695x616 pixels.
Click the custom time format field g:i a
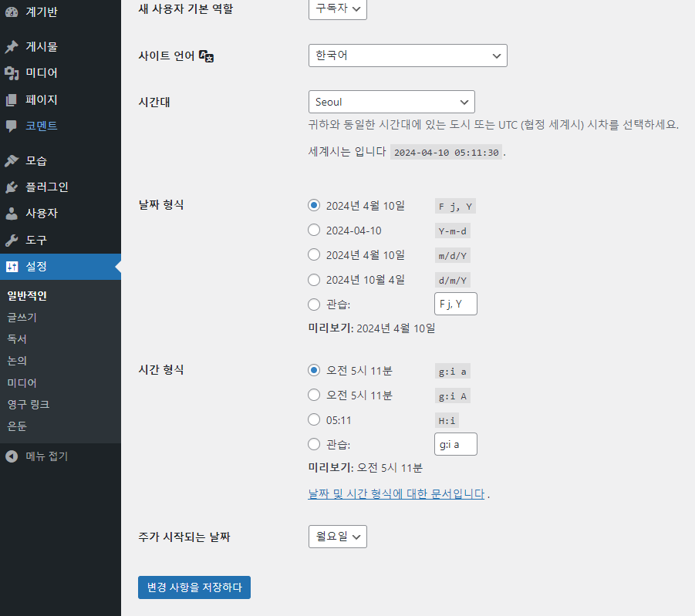456,444
